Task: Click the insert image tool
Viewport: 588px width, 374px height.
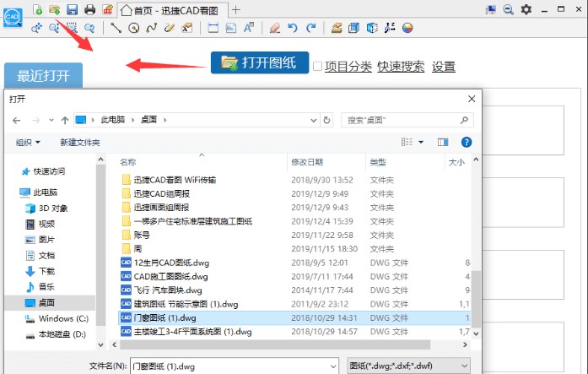Action: tap(230, 28)
